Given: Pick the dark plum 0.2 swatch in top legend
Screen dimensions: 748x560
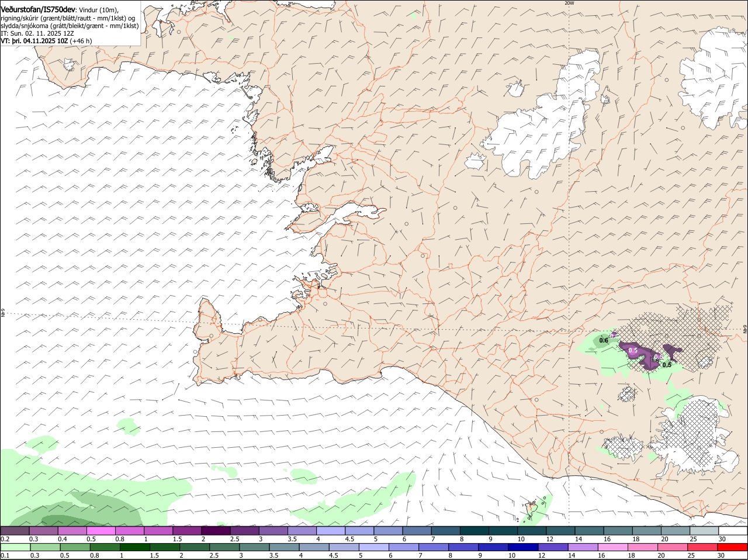Looking at the screenshot, I should (x=15, y=531).
